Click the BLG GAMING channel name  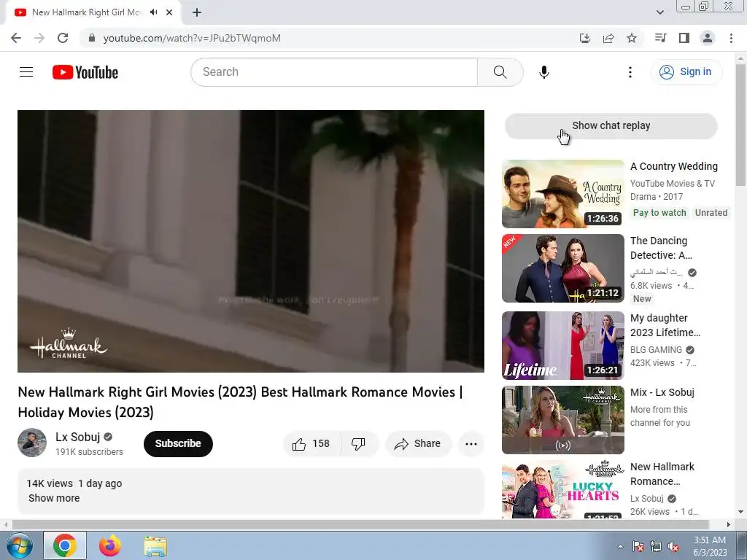[x=656, y=349]
